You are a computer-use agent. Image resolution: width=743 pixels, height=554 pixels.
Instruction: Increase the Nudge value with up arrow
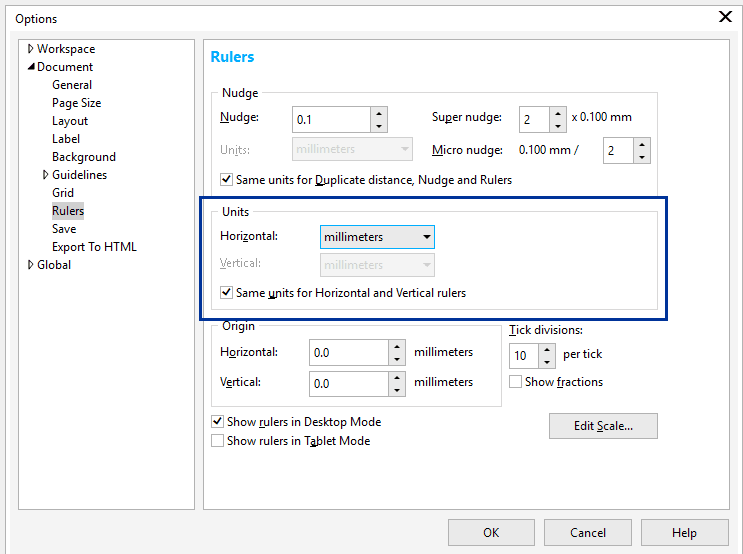[x=378, y=114]
